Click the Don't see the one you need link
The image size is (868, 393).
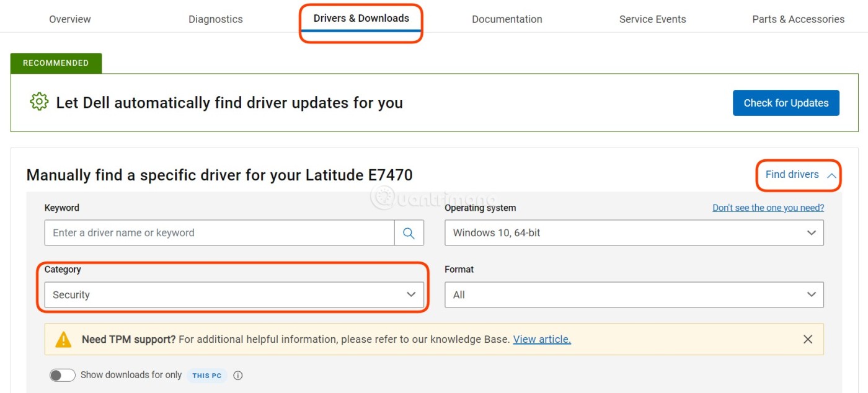768,208
